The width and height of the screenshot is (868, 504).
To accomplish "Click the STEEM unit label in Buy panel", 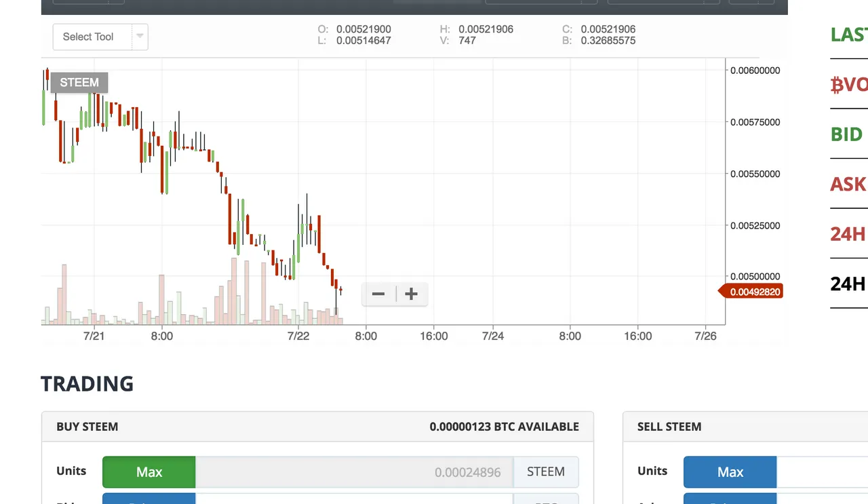I will coord(546,472).
